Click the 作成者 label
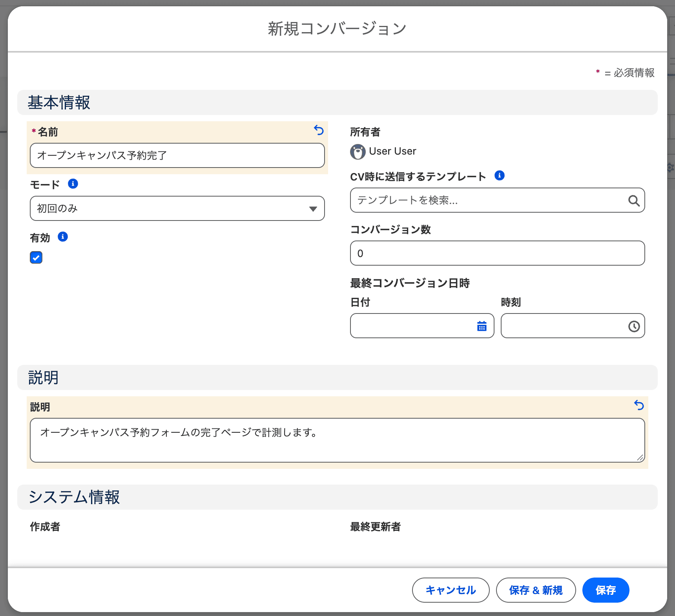Screen dimensions: 675x616 (x=45, y=527)
